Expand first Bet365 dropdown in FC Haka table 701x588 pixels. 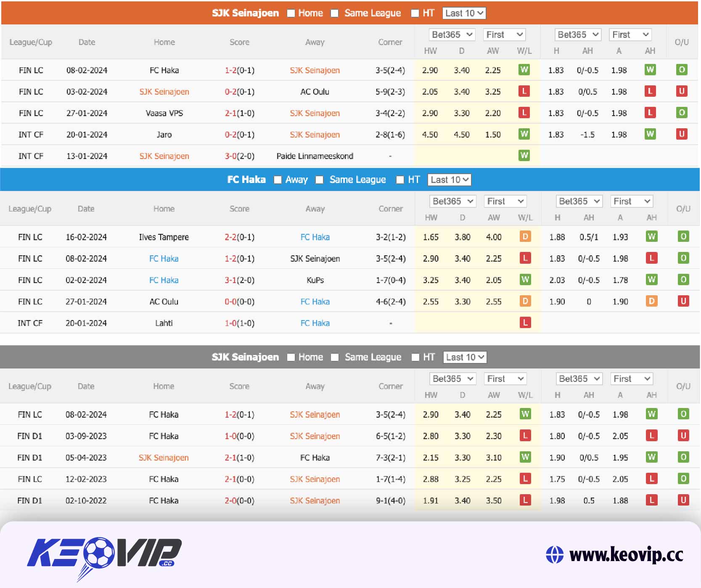pyautogui.click(x=452, y=201)
